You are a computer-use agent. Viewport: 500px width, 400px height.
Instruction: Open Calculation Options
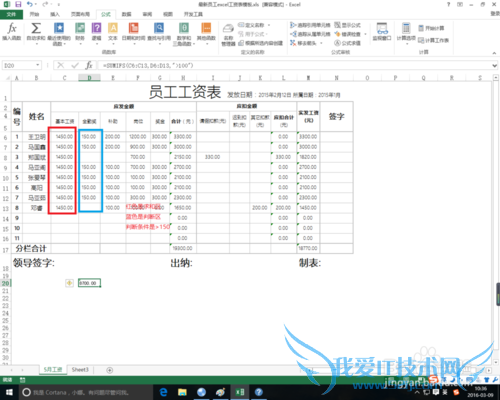pyautogui.click(x=406, y=33)
